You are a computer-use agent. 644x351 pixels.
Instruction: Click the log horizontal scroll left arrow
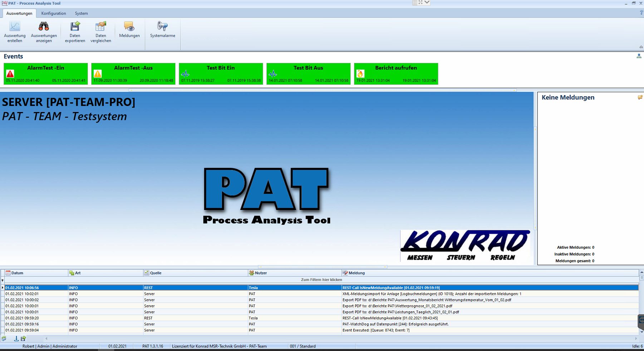pos(46,338)
